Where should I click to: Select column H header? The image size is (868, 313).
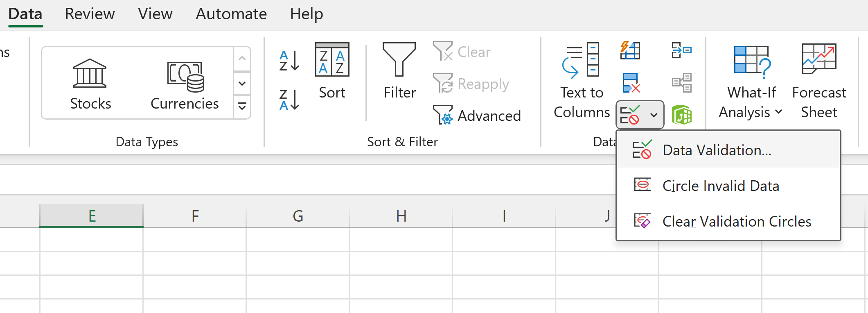pyautogui.click(x=401, y=215)
